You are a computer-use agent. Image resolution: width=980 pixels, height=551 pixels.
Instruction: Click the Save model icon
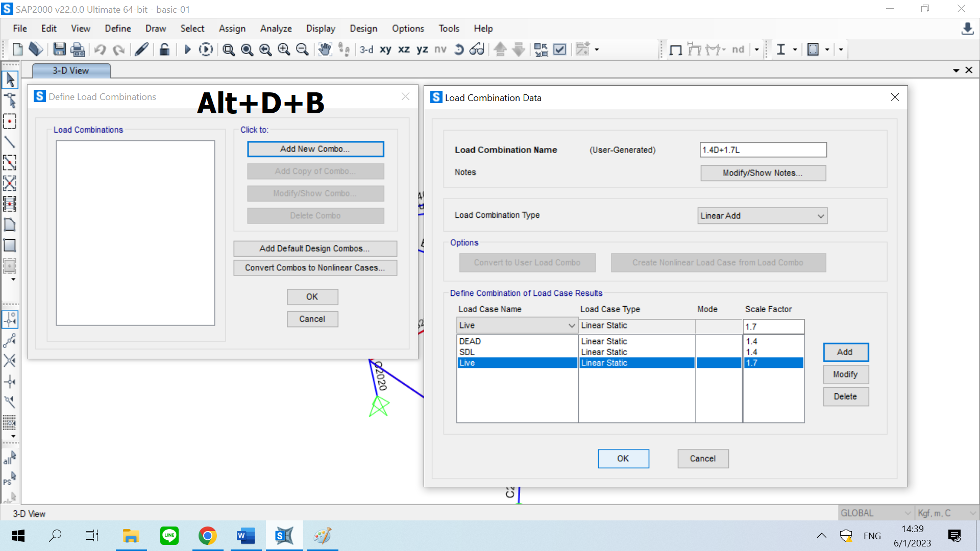59,49
